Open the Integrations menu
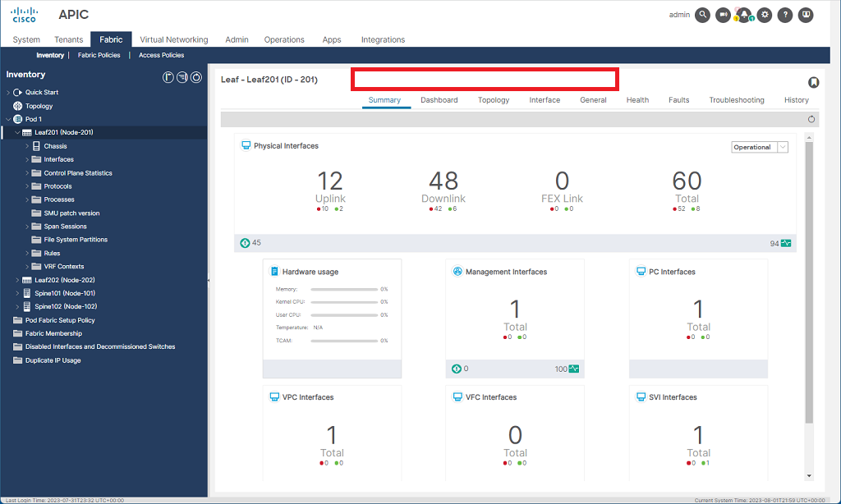Image resolution: width=841 pixels, height=504 pixels. 383,39
